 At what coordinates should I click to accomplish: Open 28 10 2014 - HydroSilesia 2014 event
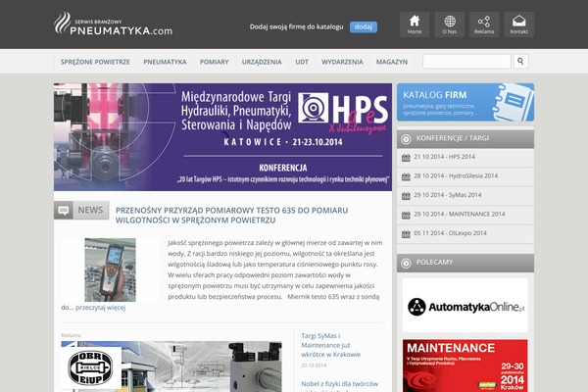[456, 176]
